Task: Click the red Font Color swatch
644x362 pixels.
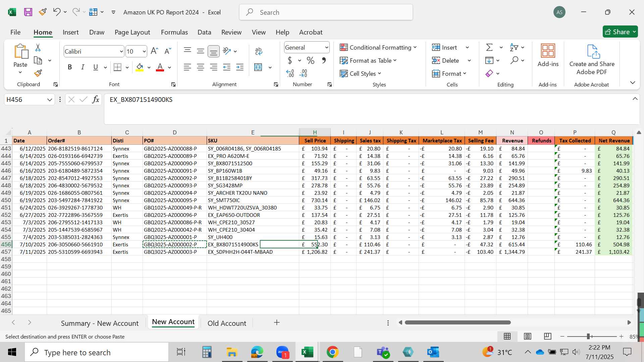Action: (x=160, y=67)
